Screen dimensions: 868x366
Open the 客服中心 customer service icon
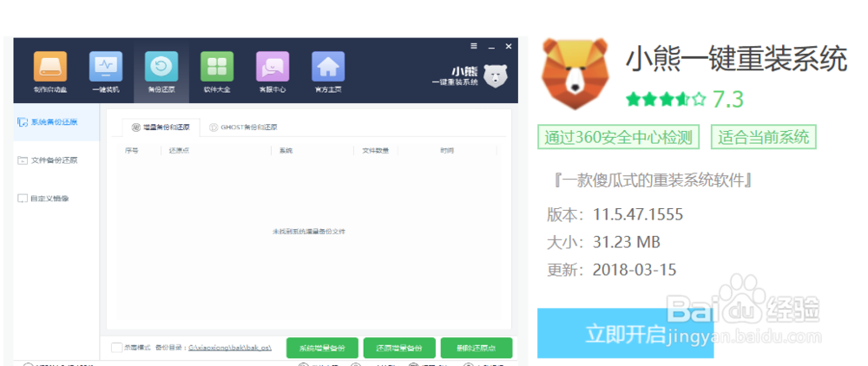(x=273, y=72)
